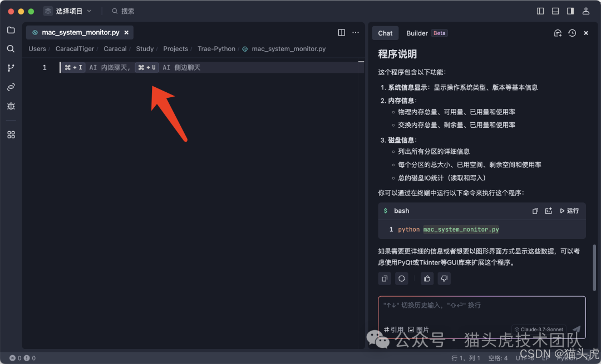Switch to the Chat tab
This screenshot has height=364, width=601.
[385, 33]
